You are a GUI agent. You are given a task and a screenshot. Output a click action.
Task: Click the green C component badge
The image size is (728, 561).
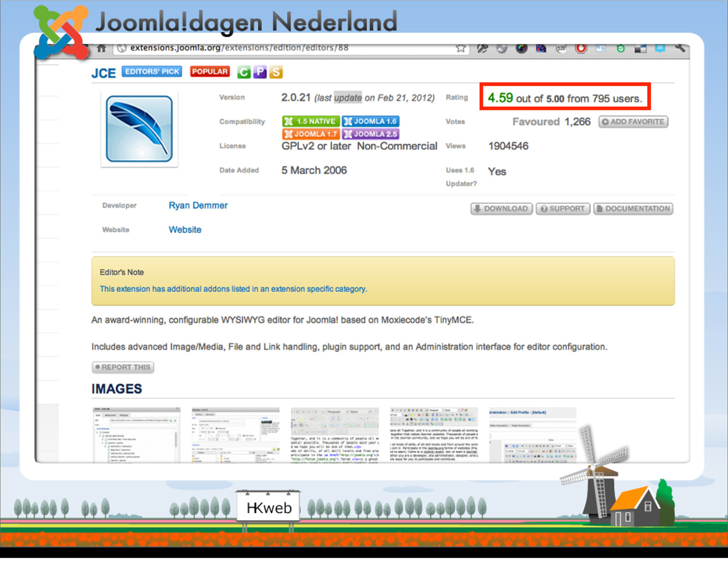(244, 72)
